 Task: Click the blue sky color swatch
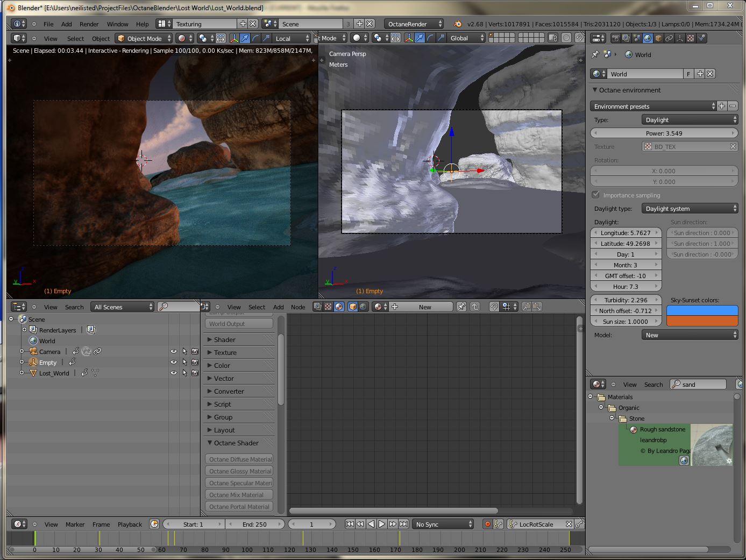click(x=702, y=310)
